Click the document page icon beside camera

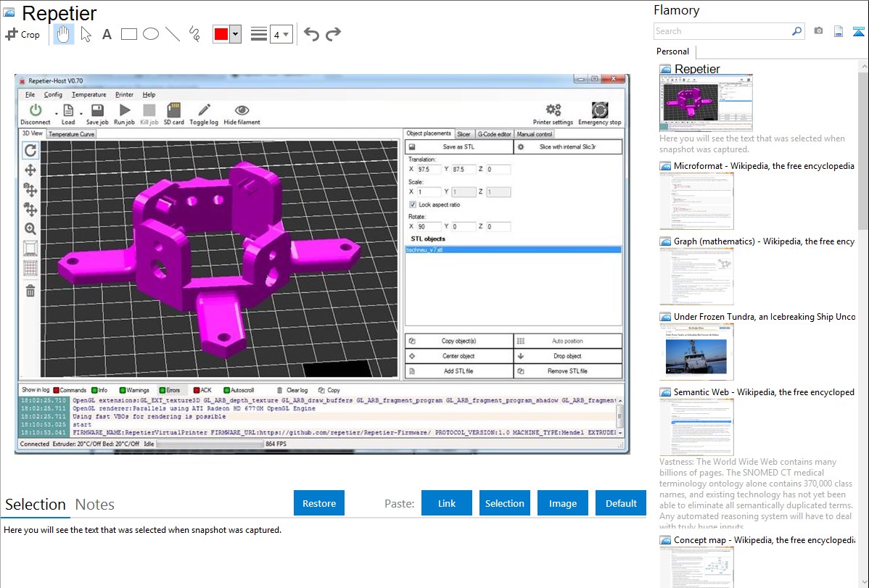(839, 31)
